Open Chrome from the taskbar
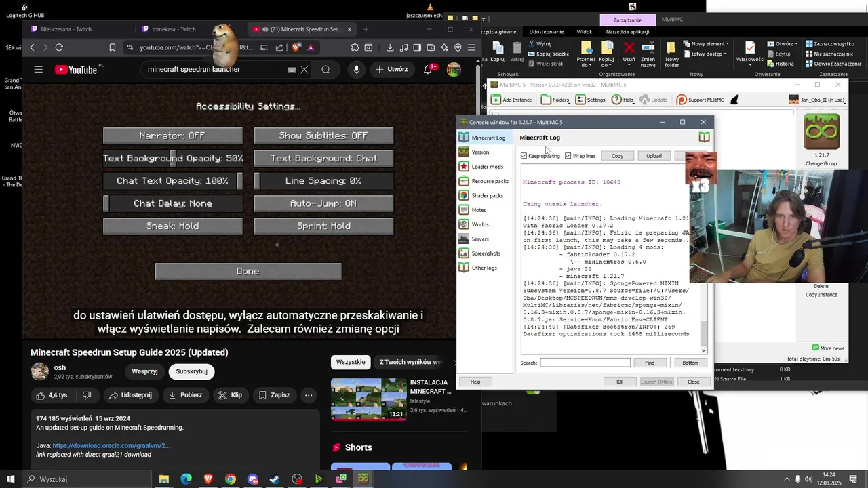Viewport: 868px width, 488px height. (x=231, y=479)
